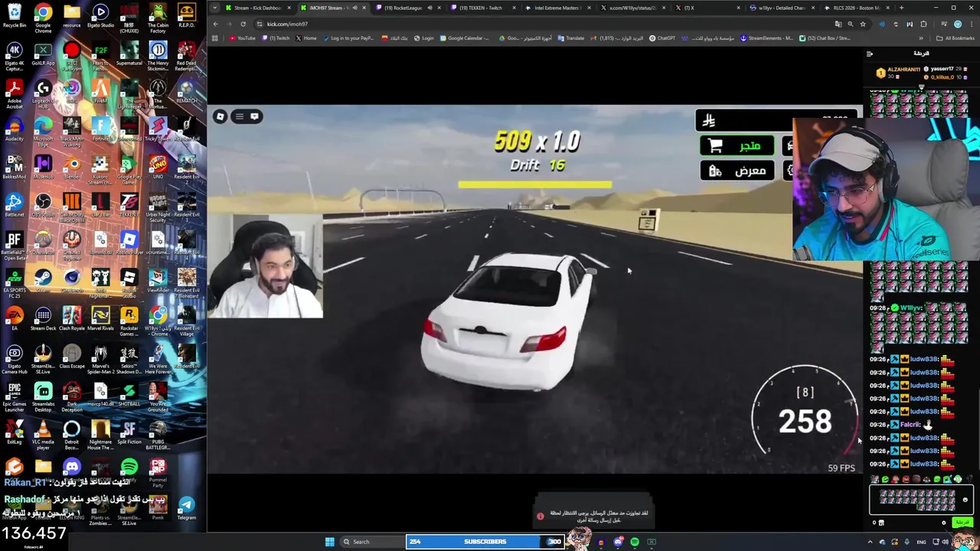This screenshot has height=551, width=980.
Task: Open the All Bookmarks folder
Action: [955, 38]
